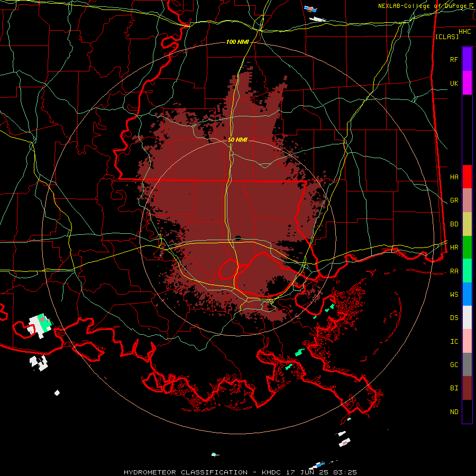476x476 pixels.
Task: Click the UK magenta legend swatch
Action: [x=467, y=83]
